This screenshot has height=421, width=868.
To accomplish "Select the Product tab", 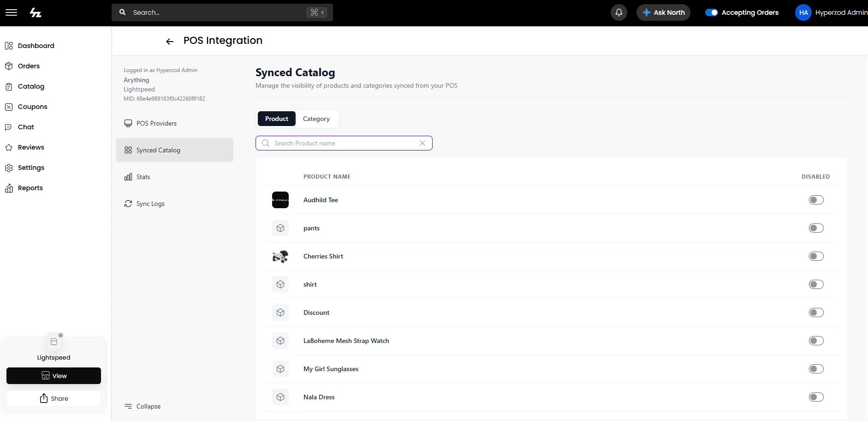I will pos(277,119).
